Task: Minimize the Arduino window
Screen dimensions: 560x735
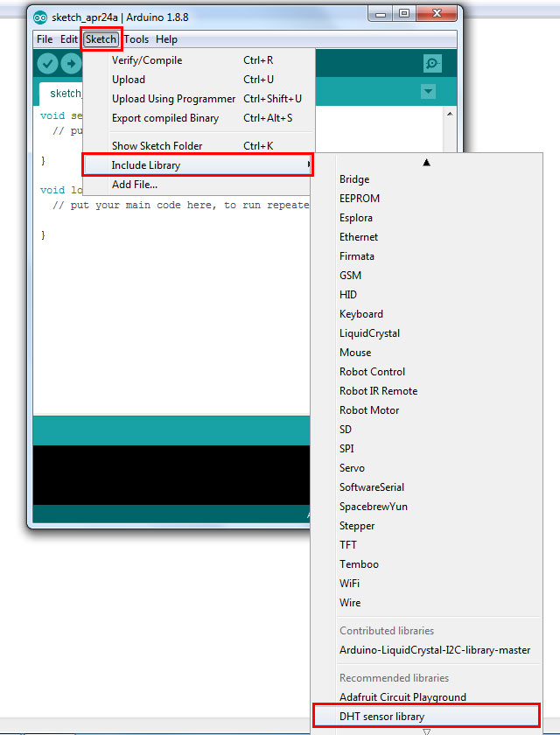Action: click(x=381, y=14)
